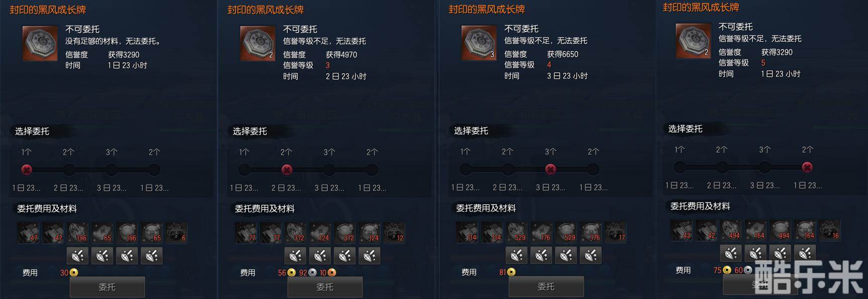Select red X node in 信誉等级 3 panel

(287, 170)
